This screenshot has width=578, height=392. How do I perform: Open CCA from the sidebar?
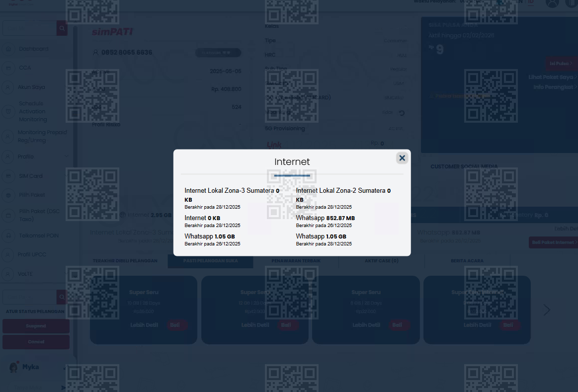[25, 68]
